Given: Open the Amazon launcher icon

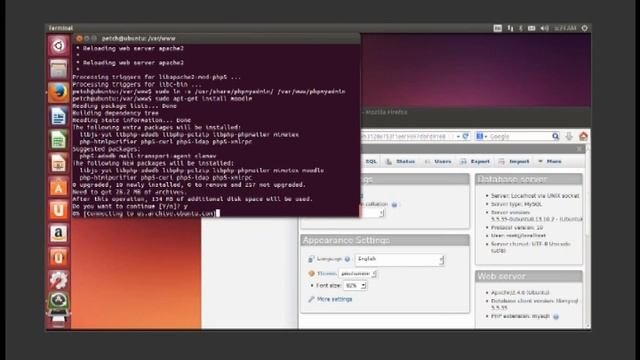Looking at the screenshot, I should (x=58, y=233).
